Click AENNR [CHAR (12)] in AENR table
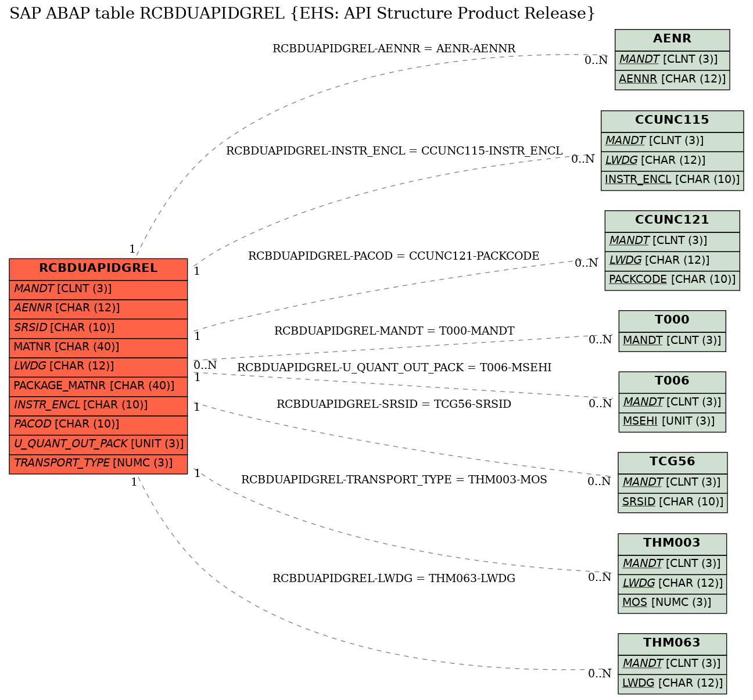This screenshot has height=700, width=753. tap(672, 80)
